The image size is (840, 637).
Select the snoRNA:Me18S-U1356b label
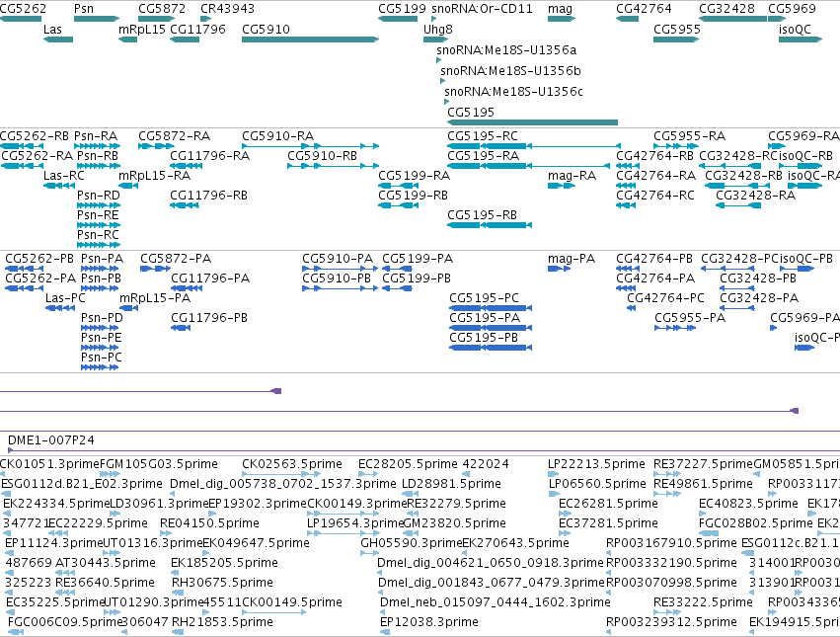(x=510, y=71)
